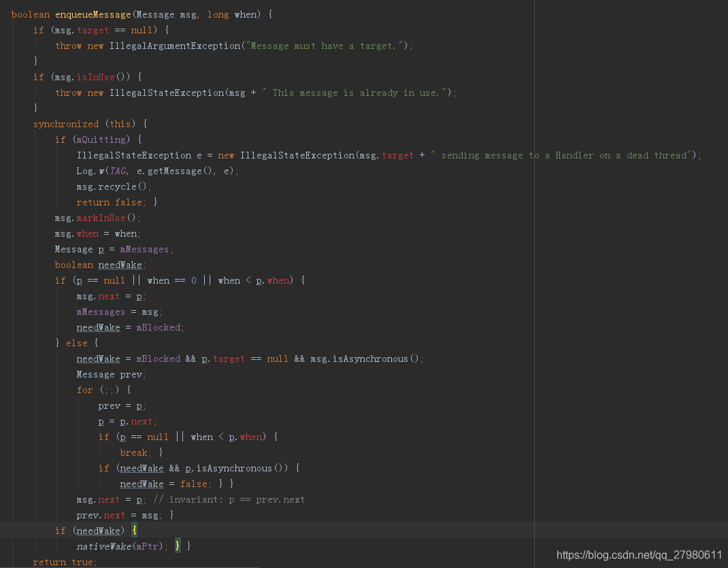The height and width of the screenshot is (568, 728).
Task: Click the p.isAsynchronous() call
Action: 233,469
